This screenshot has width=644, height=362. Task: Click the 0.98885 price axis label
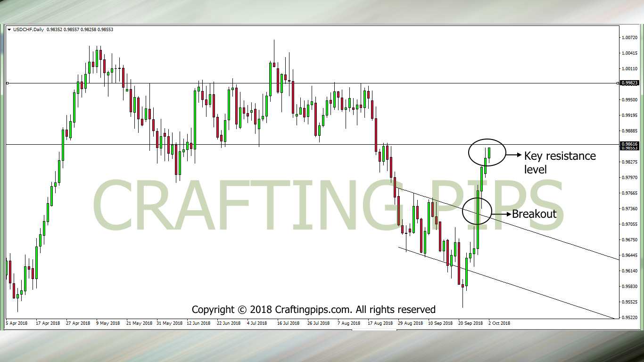(630, 131)
